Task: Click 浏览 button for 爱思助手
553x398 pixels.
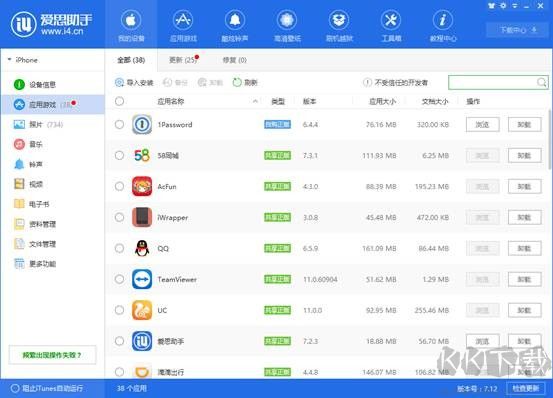Action: [482, 341]
